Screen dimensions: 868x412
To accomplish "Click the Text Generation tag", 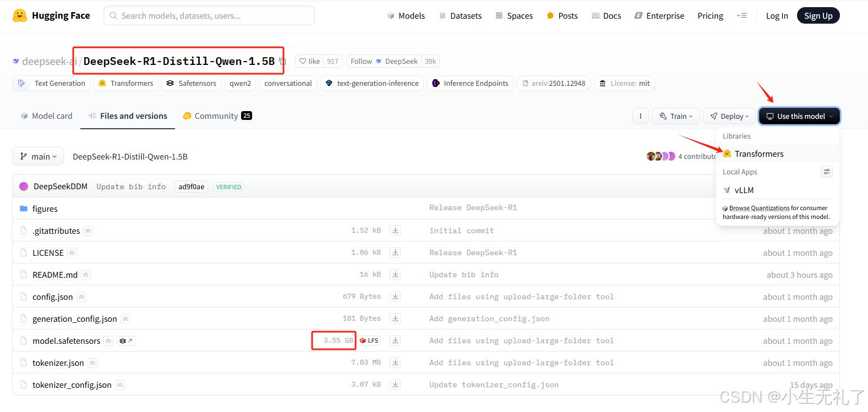I will [x=51, y=83].
